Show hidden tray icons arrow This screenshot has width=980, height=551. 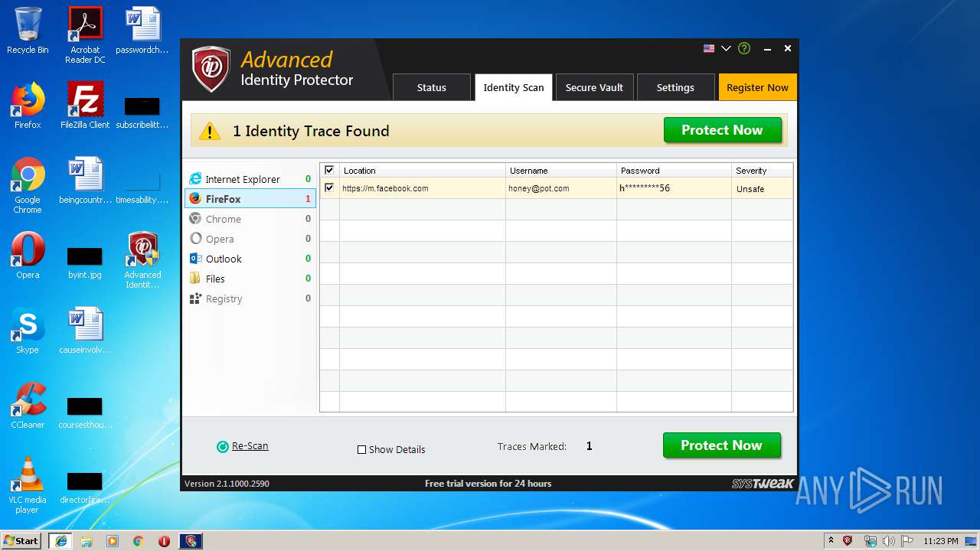(831, 540)
